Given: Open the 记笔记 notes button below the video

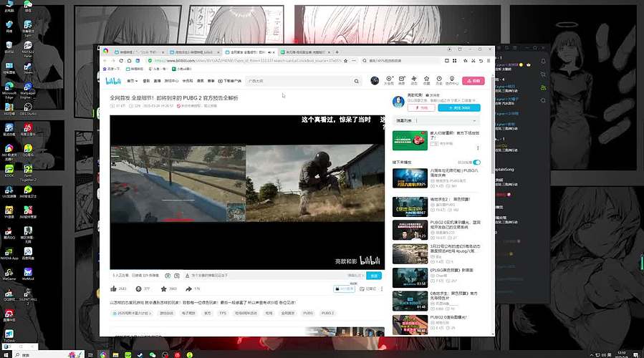Looking at the screenshot, I should 368,289.
